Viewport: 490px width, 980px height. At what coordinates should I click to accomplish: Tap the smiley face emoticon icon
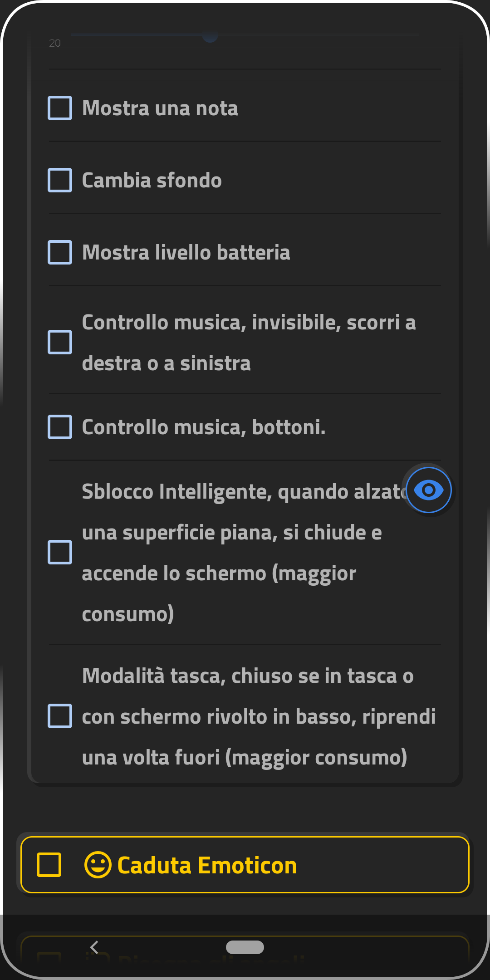pos(98,865)
